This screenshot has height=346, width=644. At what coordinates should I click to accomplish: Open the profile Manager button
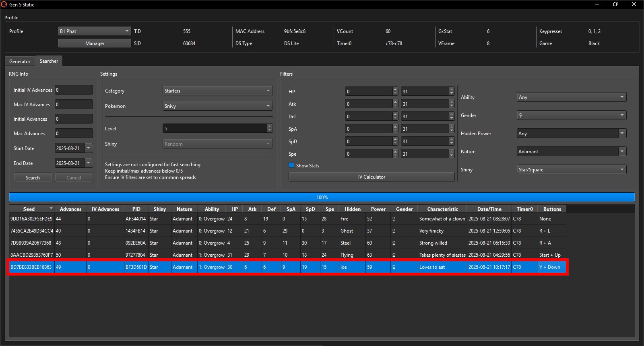click(x=95, y=43)
